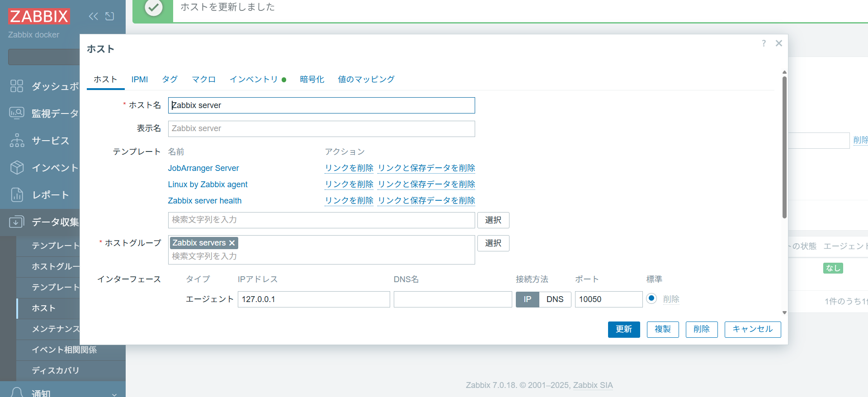This screenshot has width=868, height=397.
Task: Unlink Zabbix server health template
Action: [x=349, y=201]
